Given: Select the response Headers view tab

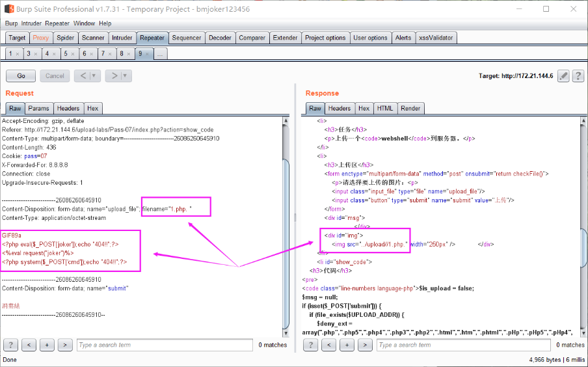Looking at the screenshot, I should [x=340, y=109].
